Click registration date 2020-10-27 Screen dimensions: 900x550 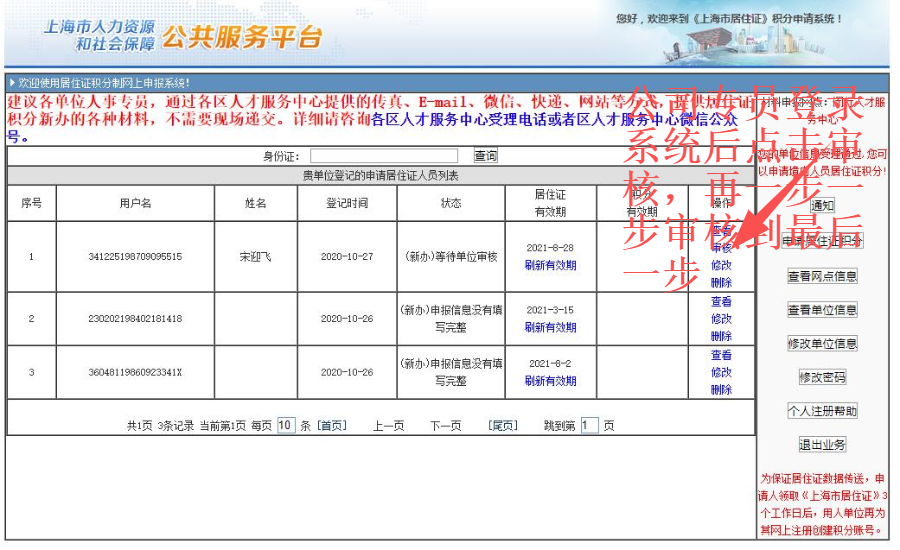(347, 257)
